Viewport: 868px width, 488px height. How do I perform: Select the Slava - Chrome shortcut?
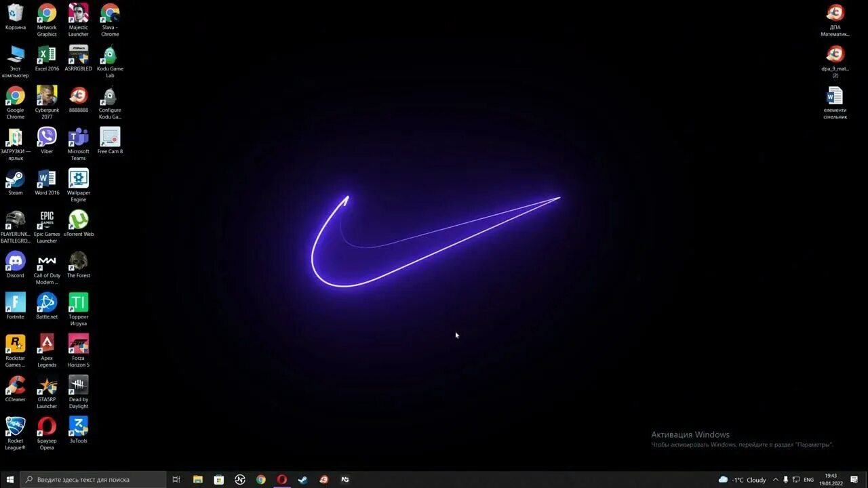tap(110, 20)
